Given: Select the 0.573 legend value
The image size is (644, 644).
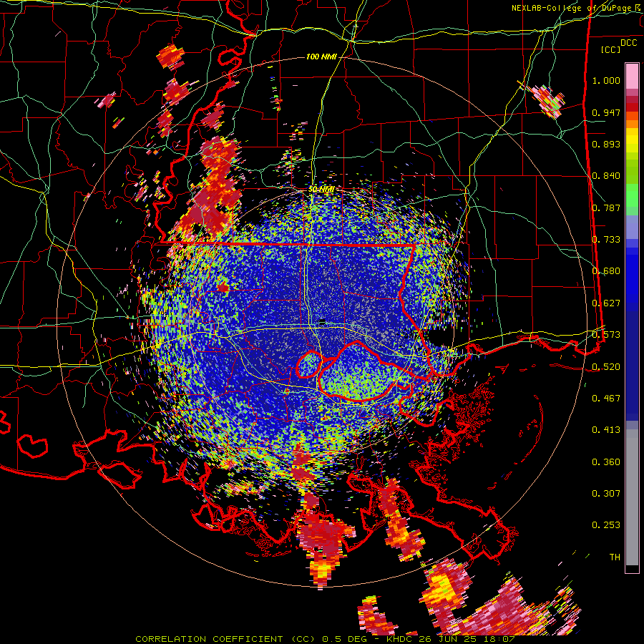Looking at the screenshot, I should click(606, 335).
